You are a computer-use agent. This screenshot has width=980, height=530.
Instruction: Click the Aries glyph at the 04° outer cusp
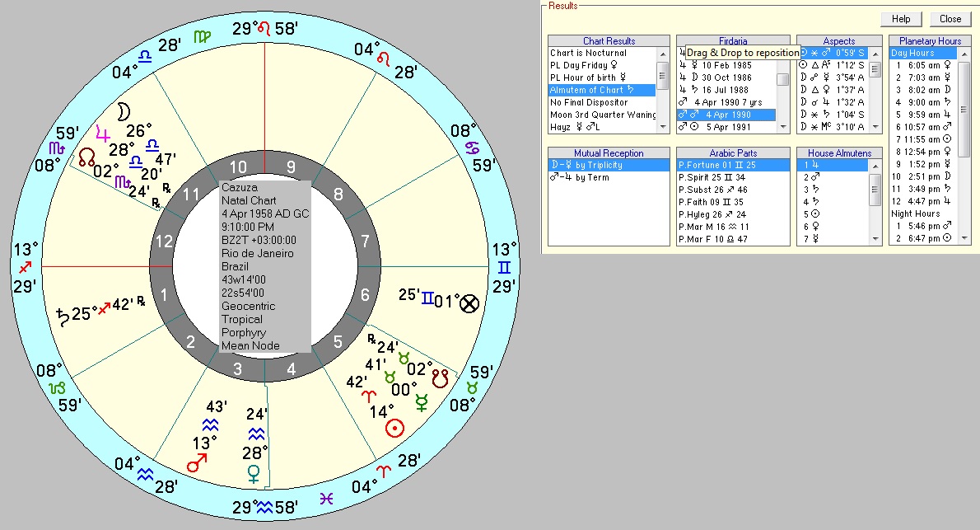click(383, 471)
